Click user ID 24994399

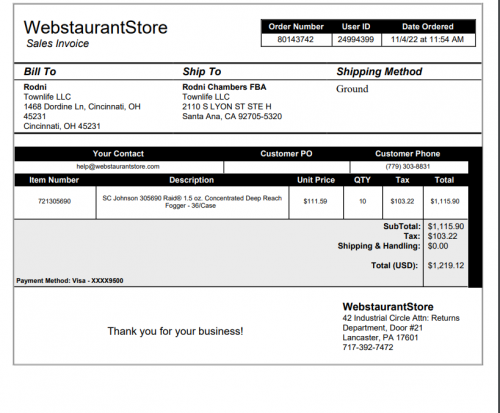356,39
